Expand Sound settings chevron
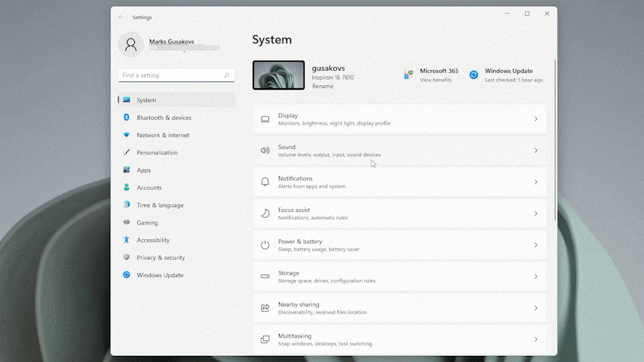This screenshot has width=644, height=362. pos(536,150)
